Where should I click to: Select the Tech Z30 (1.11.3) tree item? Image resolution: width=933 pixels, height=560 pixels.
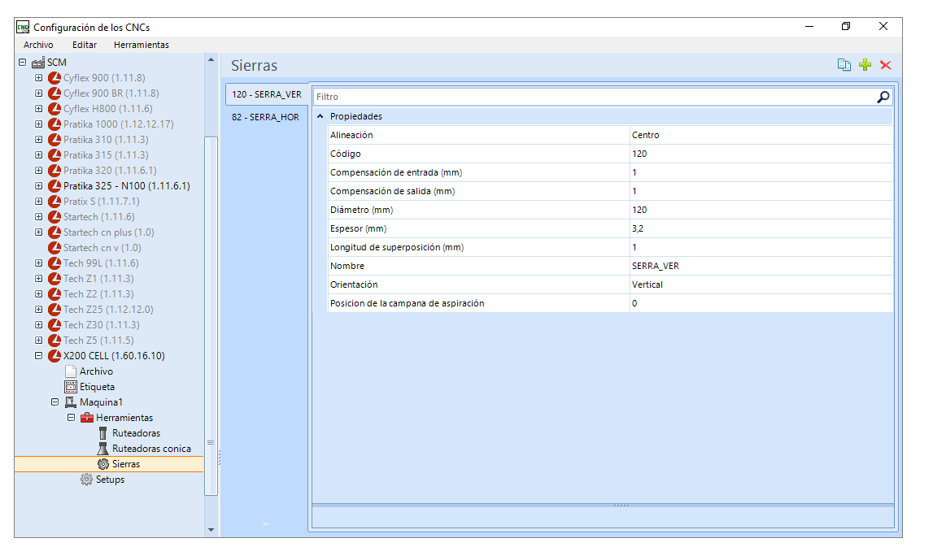102,325
